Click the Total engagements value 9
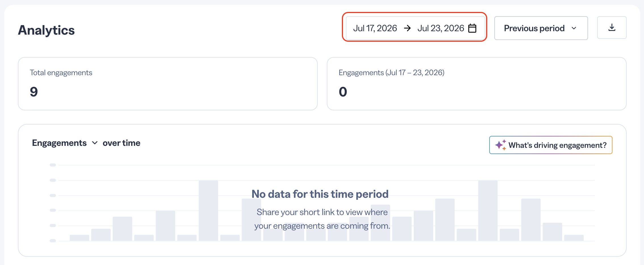 (x=34, y=92)
